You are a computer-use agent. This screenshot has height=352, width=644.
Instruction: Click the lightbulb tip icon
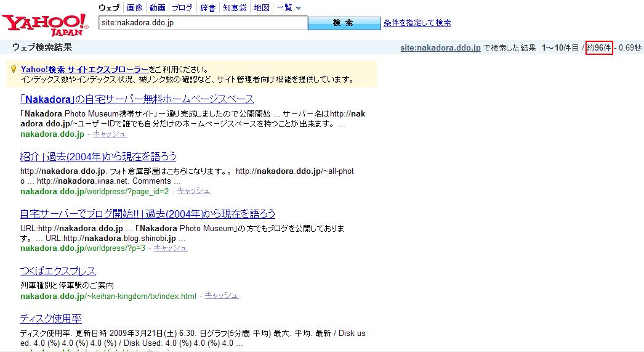coord(14,68)
